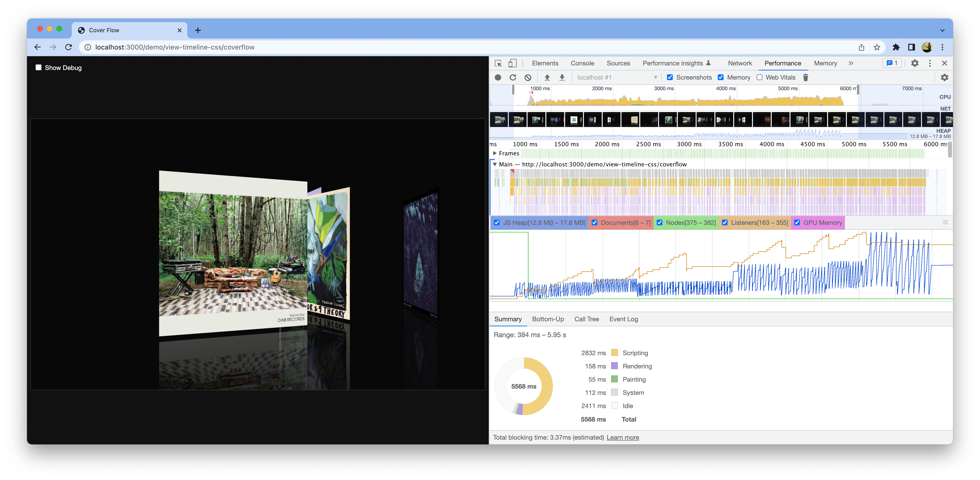Switch to the Bottom-Up tab
Viewport: 980px width, 480px height.
pyautogui.click(x=548, y=318)
